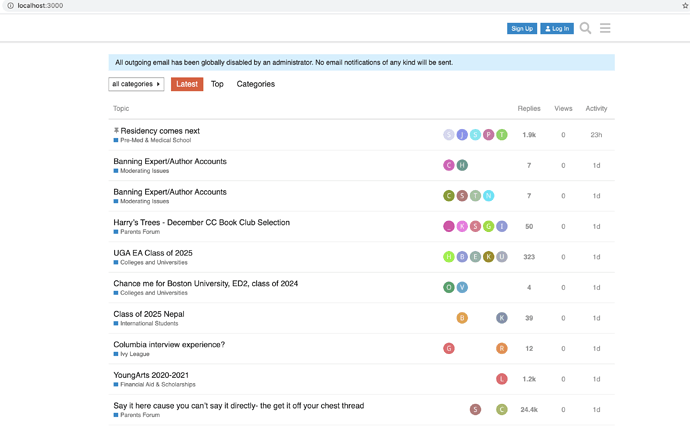This screenshot has height=427, width=690.
Task: Click avatar J in Residency comes next row
Action: (x=462, y=135)
